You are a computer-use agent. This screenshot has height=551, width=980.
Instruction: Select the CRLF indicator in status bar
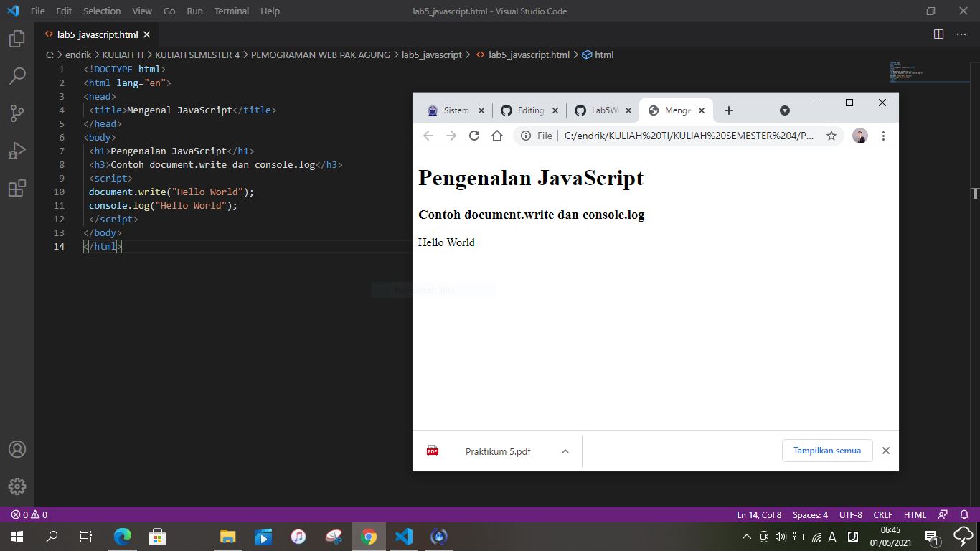pyautogui.click(x=882, y=514)
